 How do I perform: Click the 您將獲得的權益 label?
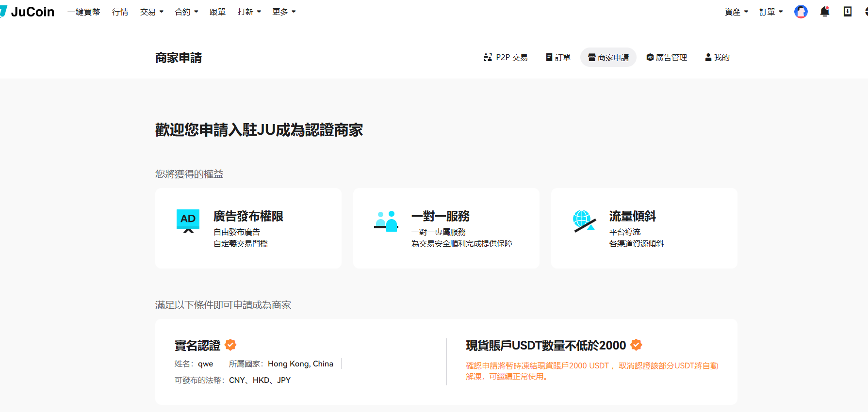tap(189, 174)
